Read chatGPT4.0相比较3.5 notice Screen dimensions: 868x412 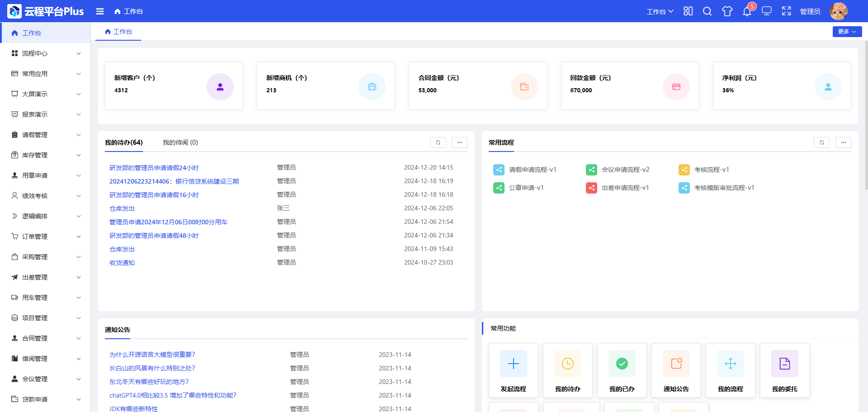(173, 395)
